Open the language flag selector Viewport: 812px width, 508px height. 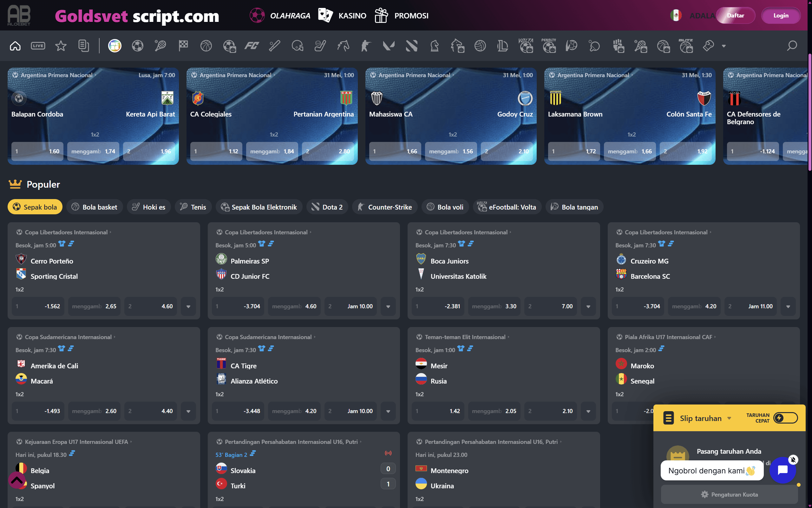pos(676,16)
